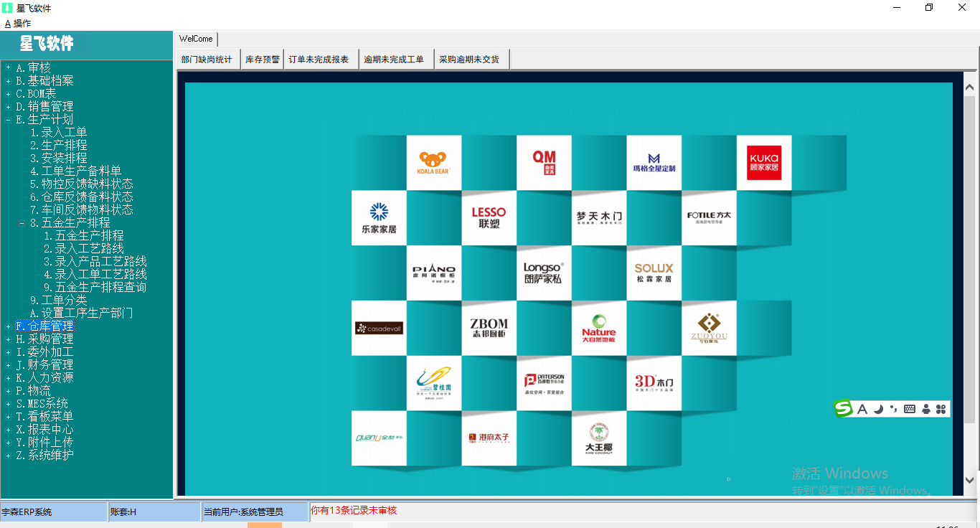Click the KUKA 顾家家居 logo tile
This screenshot has height=528, width=980.
764,163
